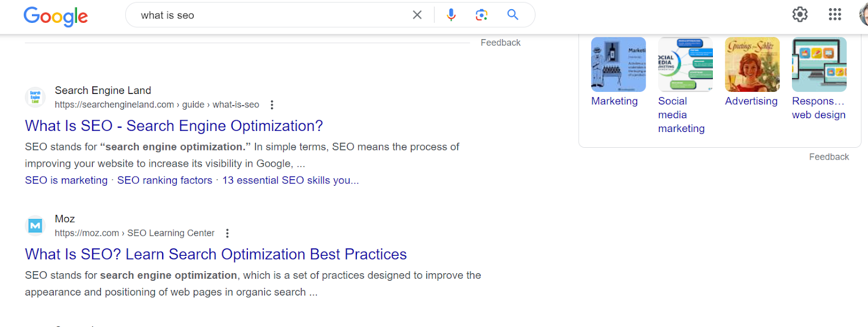Viewport: 868px width, 327px height.
Task: Open the Google apps grid
Action: [x=835, y=15]
